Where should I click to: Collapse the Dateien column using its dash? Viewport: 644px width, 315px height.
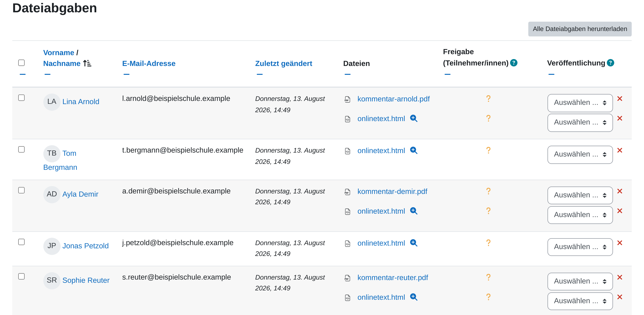coord(348,74)
